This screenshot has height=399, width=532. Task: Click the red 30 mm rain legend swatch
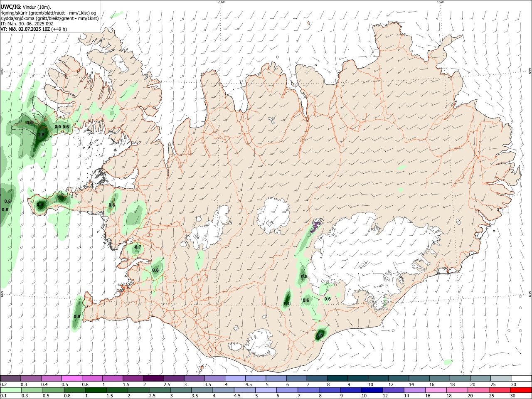pyautogui.click(x=521, y=390)
